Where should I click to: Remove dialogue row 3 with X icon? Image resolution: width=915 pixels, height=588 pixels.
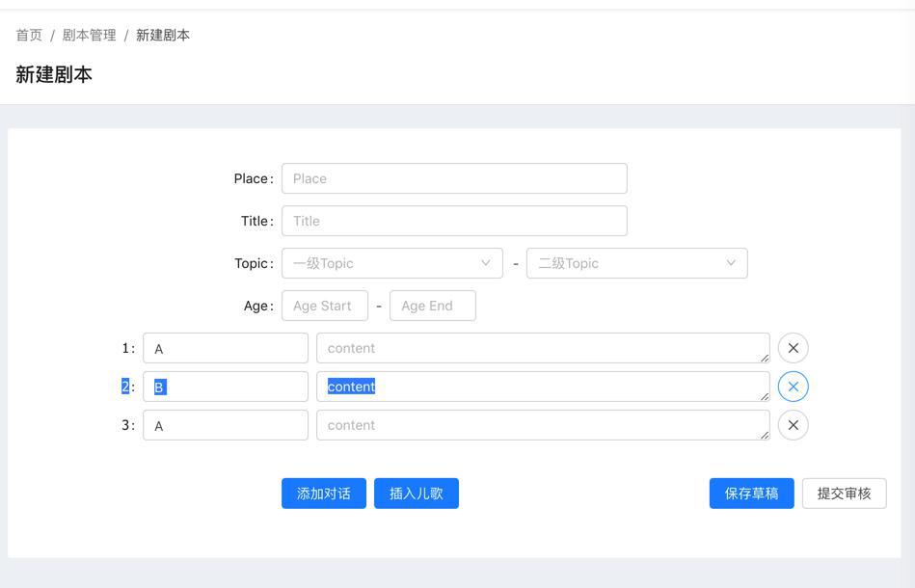[793, 425]
